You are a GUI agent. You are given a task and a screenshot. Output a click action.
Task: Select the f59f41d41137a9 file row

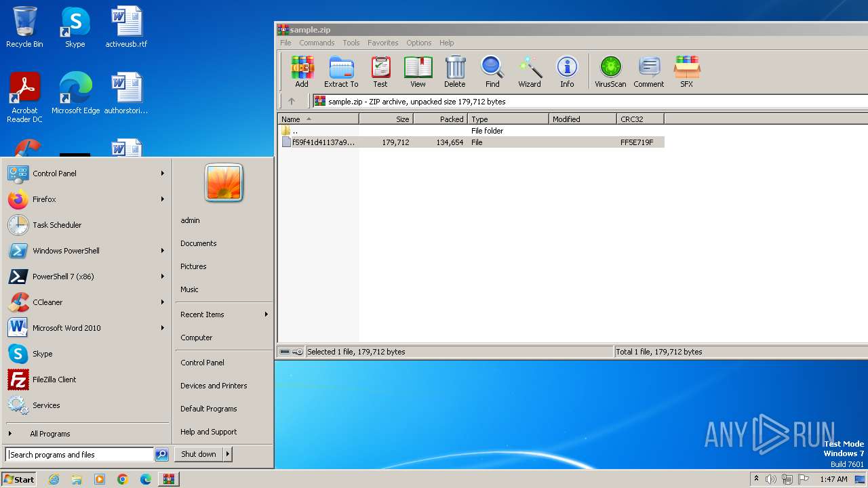tap(471, 142)
